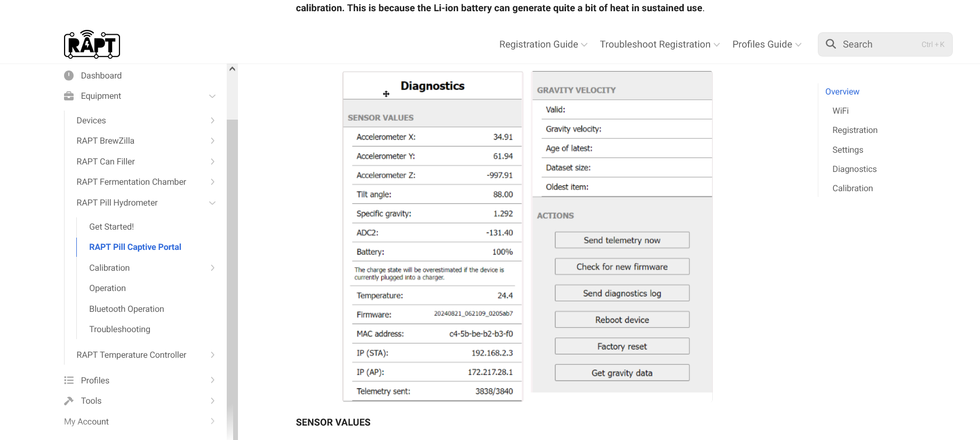
Task: Open the Troubleshooting sidebar page
Action: coord(119,329)
